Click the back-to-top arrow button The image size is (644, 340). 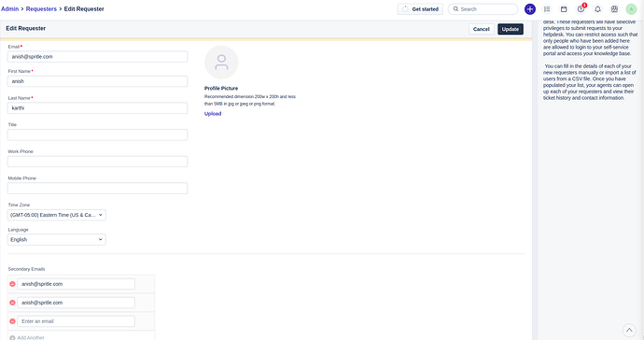point(629,330)
